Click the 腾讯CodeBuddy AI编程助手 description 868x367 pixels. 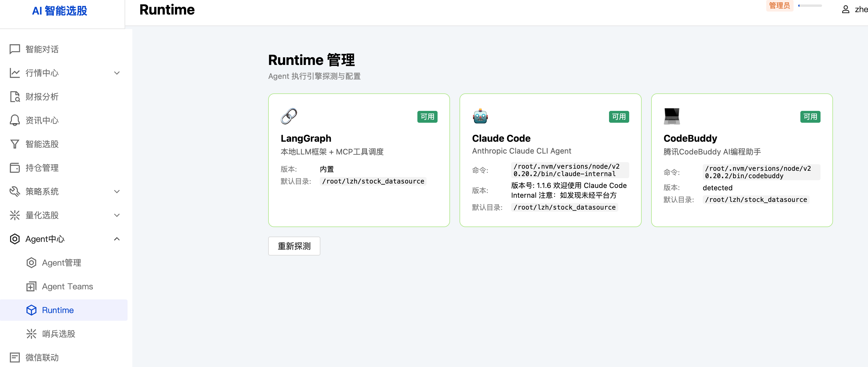point(712,151)
